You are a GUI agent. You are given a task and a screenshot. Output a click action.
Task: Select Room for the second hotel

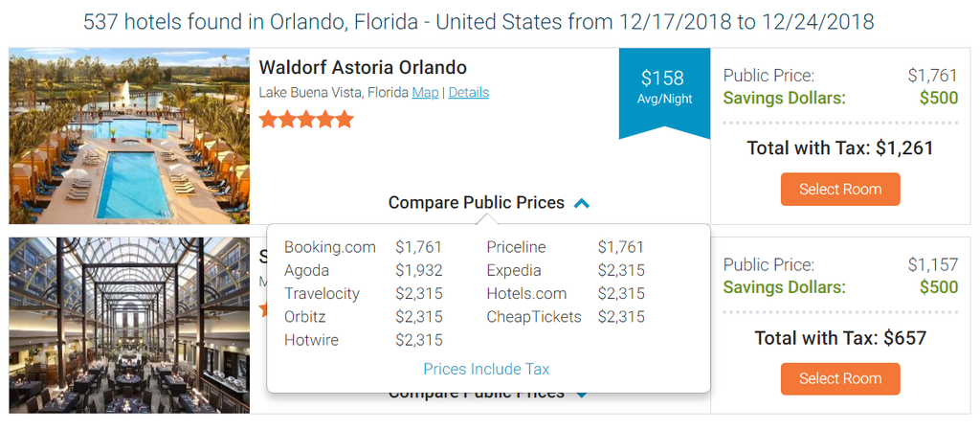point(839,378)
